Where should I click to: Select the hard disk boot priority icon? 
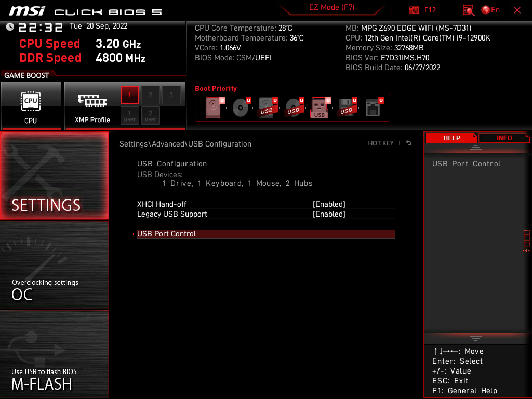[214, 108]
